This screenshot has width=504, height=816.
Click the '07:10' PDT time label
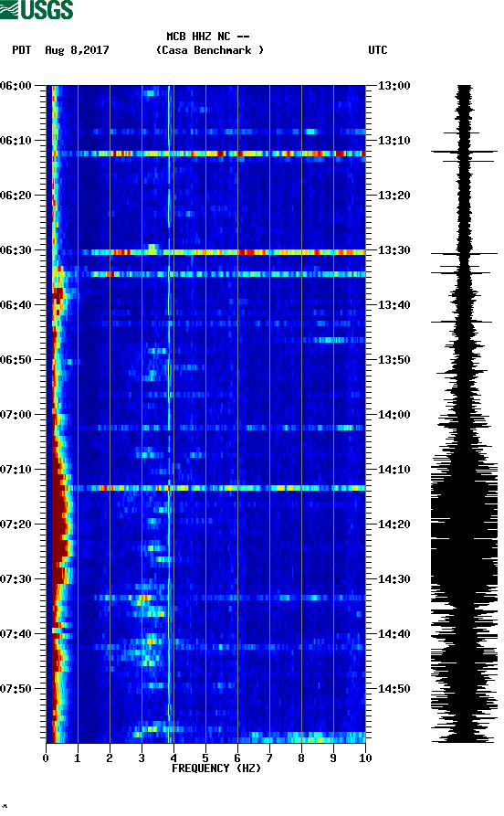click(x=16, y=470)
